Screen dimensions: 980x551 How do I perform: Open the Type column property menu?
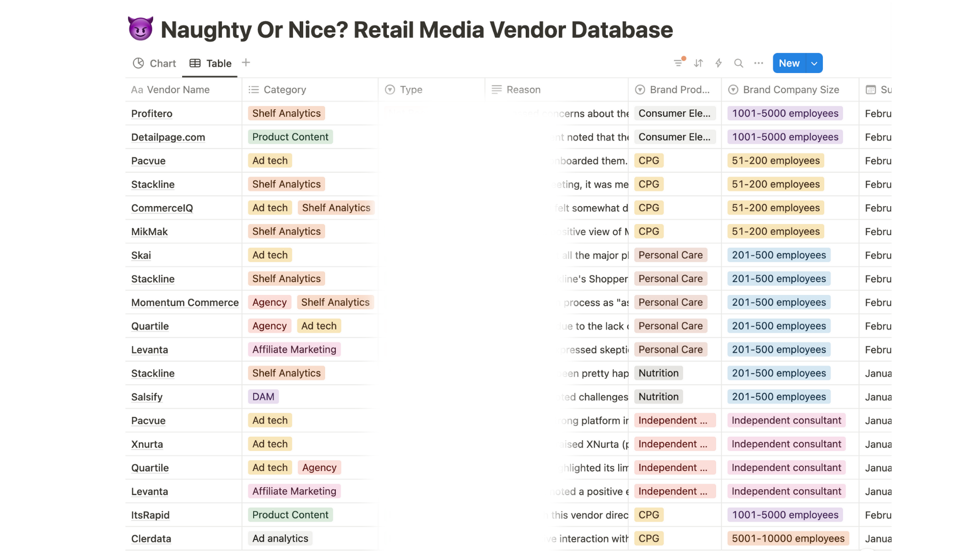(403, 89)
